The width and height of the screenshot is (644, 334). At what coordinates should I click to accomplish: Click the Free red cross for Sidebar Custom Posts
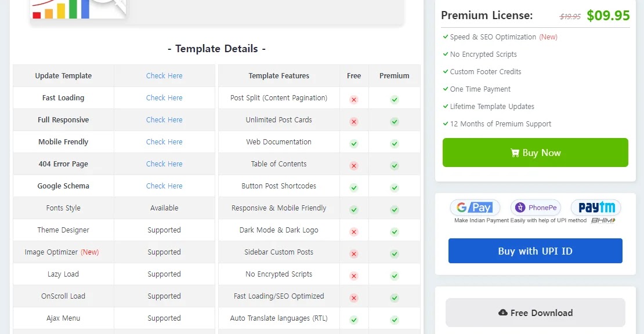pyautogui.click(x=354, y=254)
